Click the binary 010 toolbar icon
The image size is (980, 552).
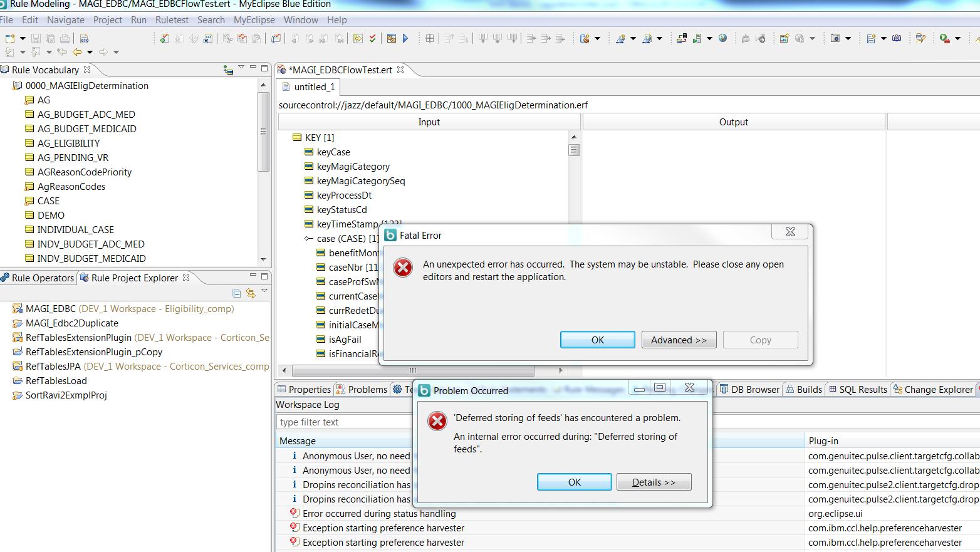[84, 39]
